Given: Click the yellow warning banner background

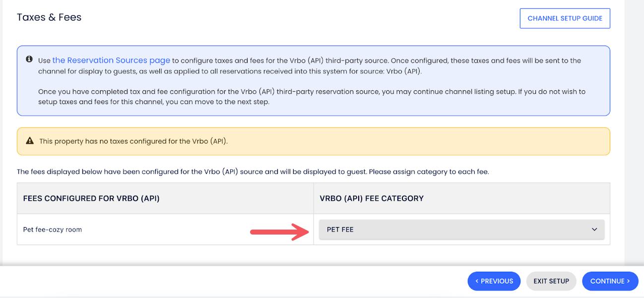Looking at the screenshot, I should (397, 141).
